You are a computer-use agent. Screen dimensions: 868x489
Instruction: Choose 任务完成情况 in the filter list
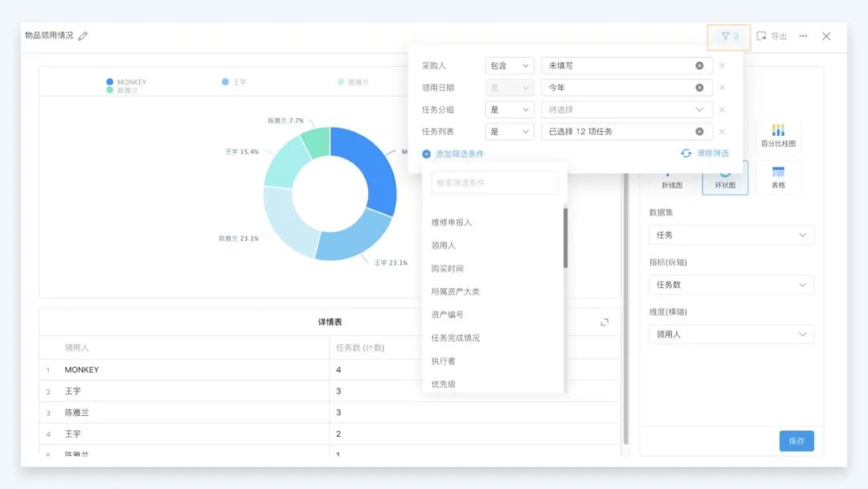(x=456, y=338)
